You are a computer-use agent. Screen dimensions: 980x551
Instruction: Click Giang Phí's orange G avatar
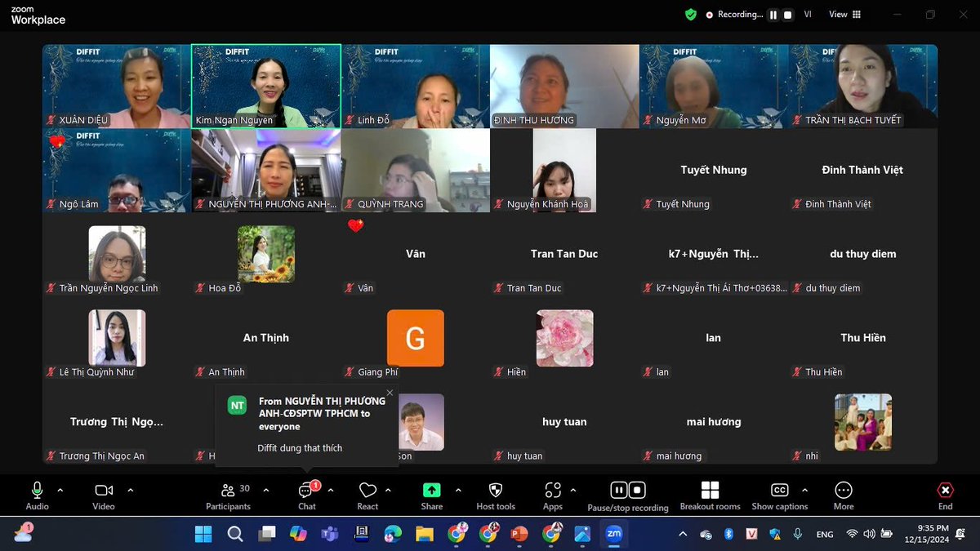416,338
